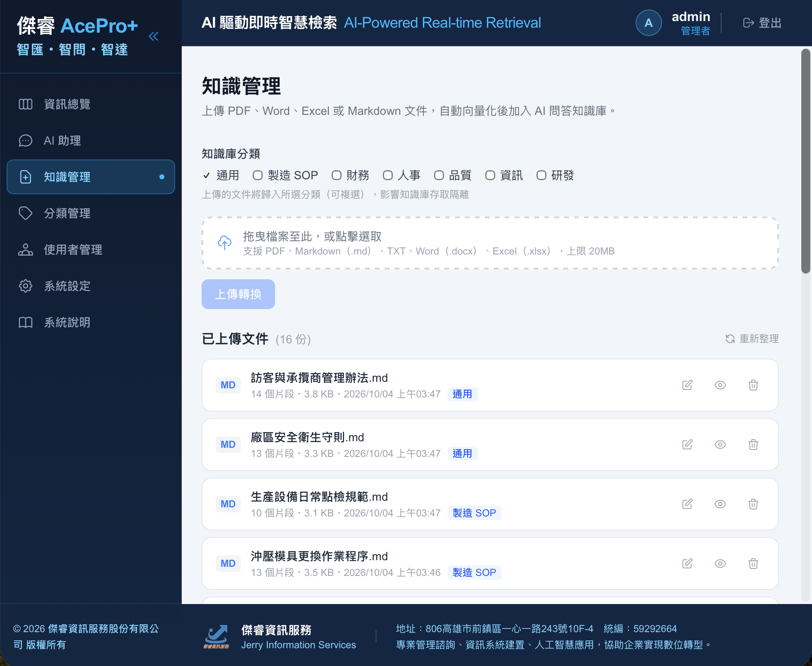Viewport: 812px width, 666px height.
Task: Select 分類管理 sidebar item
Action: point(91,213)
